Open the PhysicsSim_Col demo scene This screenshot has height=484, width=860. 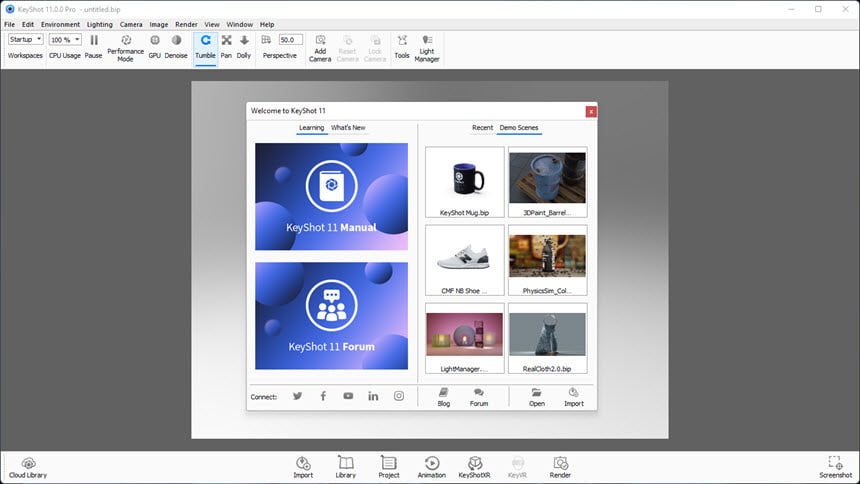547,260
